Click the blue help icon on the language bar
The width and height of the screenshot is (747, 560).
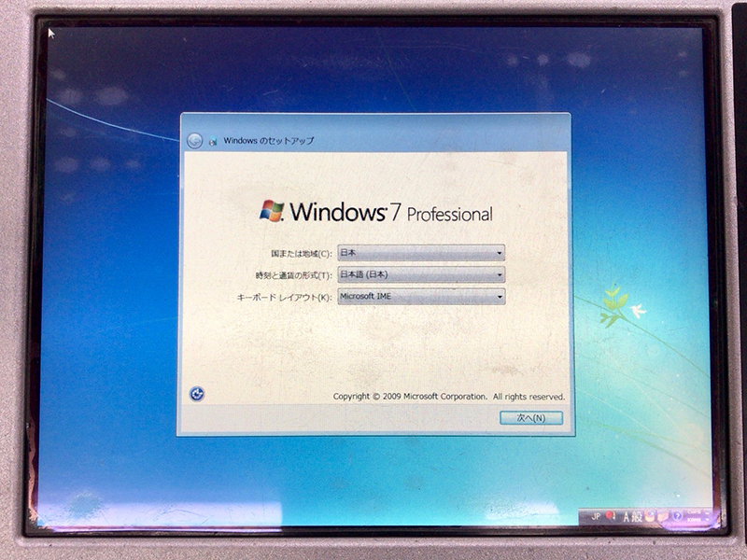[677, 517]
